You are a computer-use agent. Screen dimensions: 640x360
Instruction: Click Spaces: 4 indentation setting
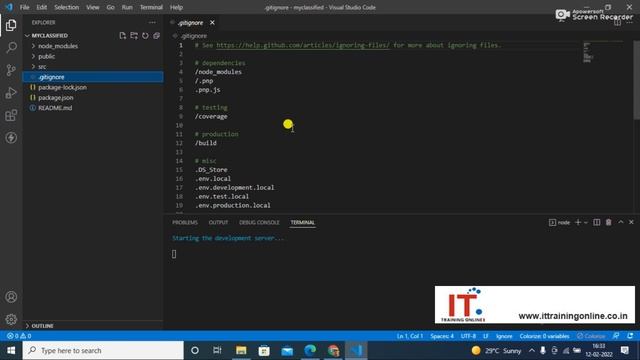coord(442,336)
